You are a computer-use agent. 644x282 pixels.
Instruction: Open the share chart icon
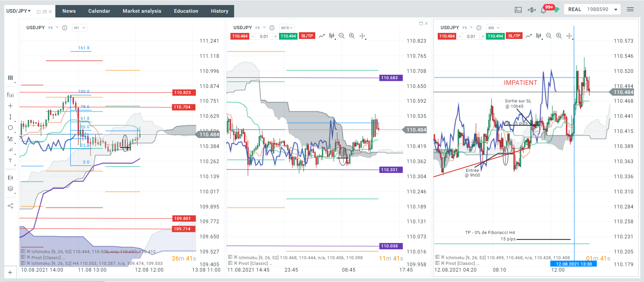tap(10, 206)
